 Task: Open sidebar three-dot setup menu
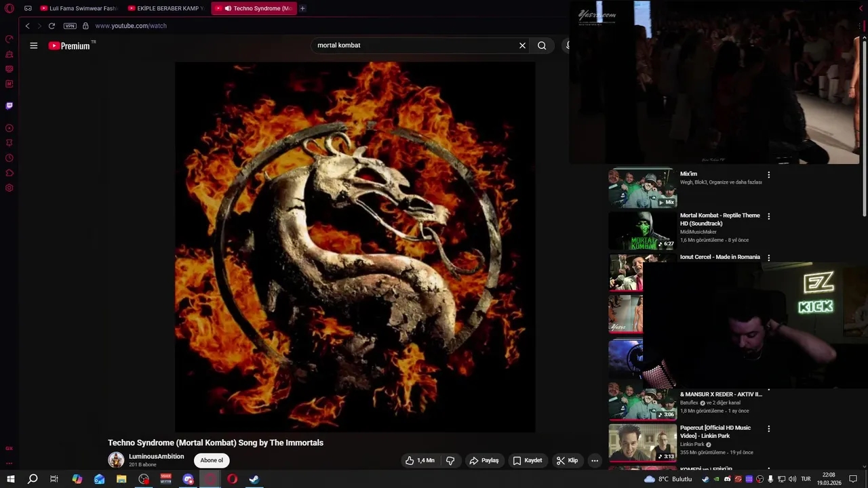click(9, 464)
